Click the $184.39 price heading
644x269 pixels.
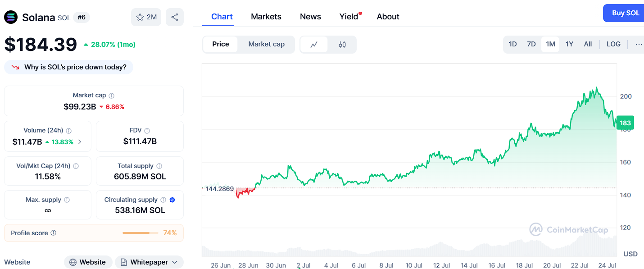tap(41, 45)
